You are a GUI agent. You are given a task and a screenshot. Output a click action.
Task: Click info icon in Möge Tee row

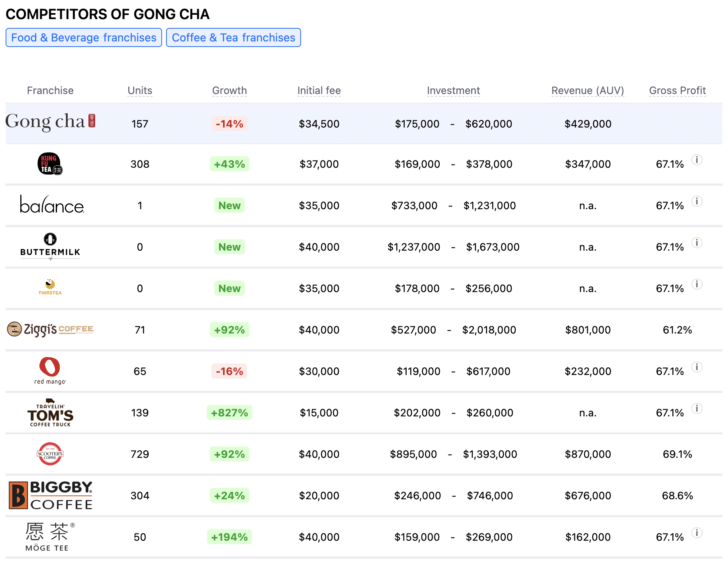pyautogui.click(x=697, y=533)
